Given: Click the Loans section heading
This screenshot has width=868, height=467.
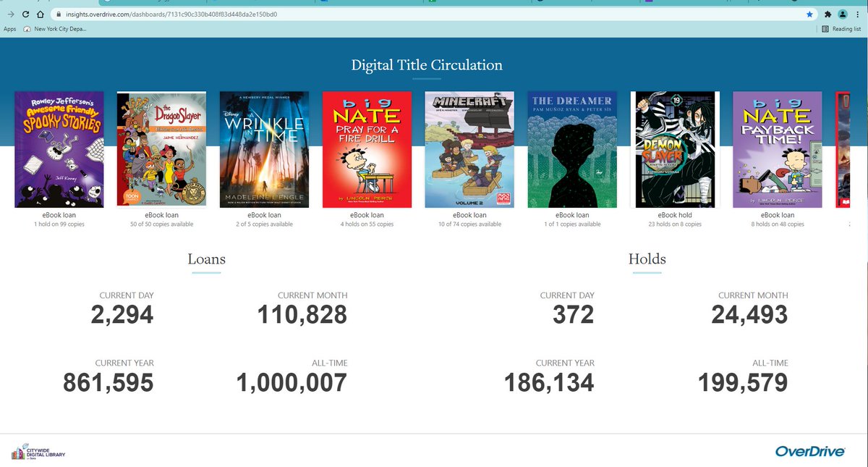Looking at the screenshot, I should click(207, 258).
